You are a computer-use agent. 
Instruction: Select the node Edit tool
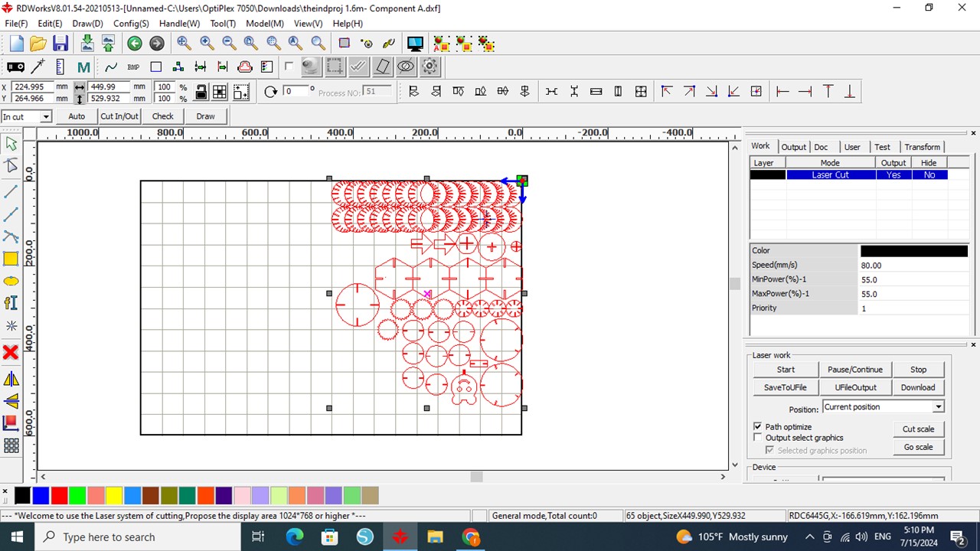click(11, 166)
